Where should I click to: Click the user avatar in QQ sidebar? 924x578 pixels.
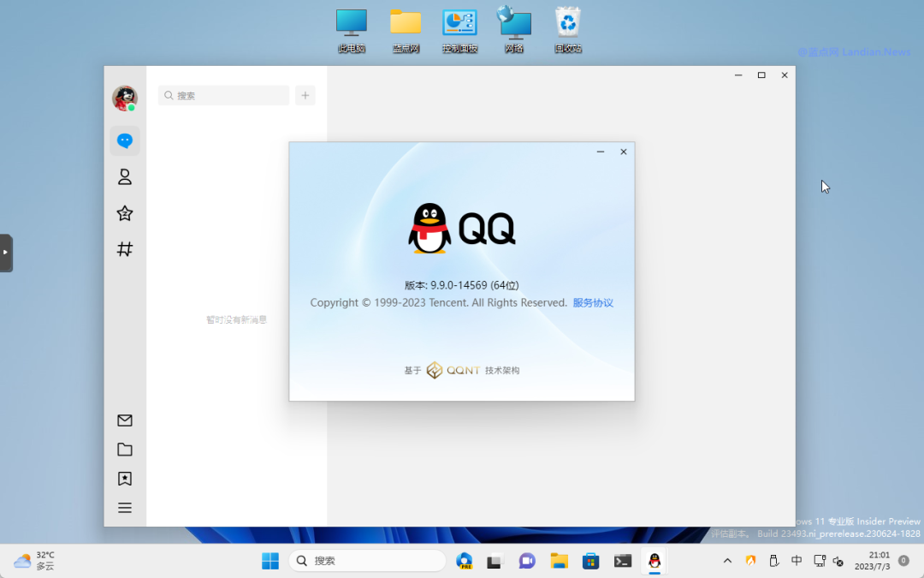pyautogui.click(x=124, y=98)
